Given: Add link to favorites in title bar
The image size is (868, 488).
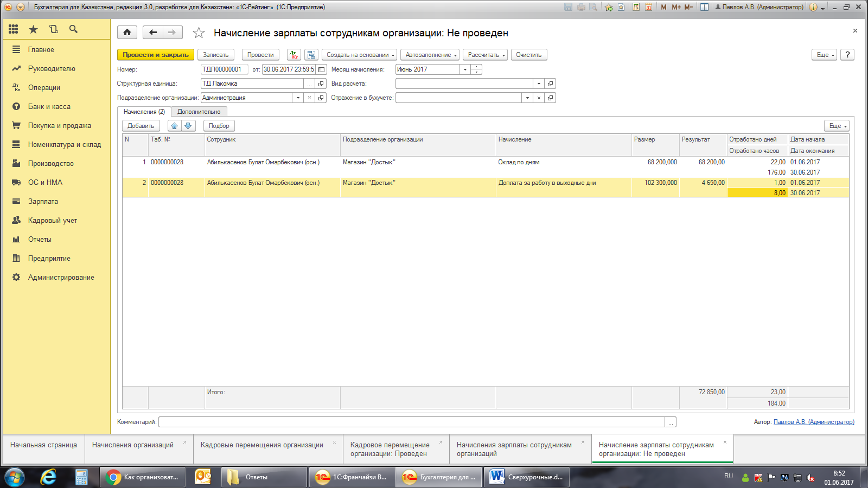Looking at the screenshot, I should tap(609, 7).
